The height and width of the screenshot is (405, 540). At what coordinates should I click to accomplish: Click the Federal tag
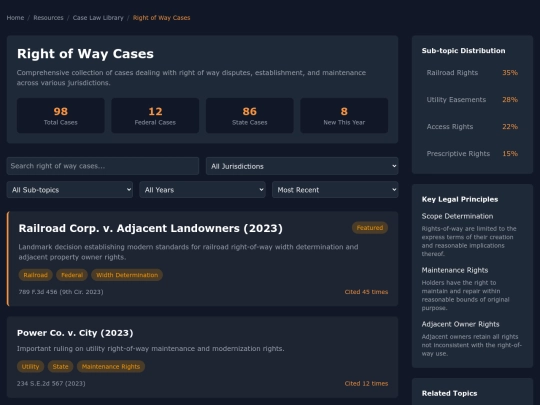72,275
